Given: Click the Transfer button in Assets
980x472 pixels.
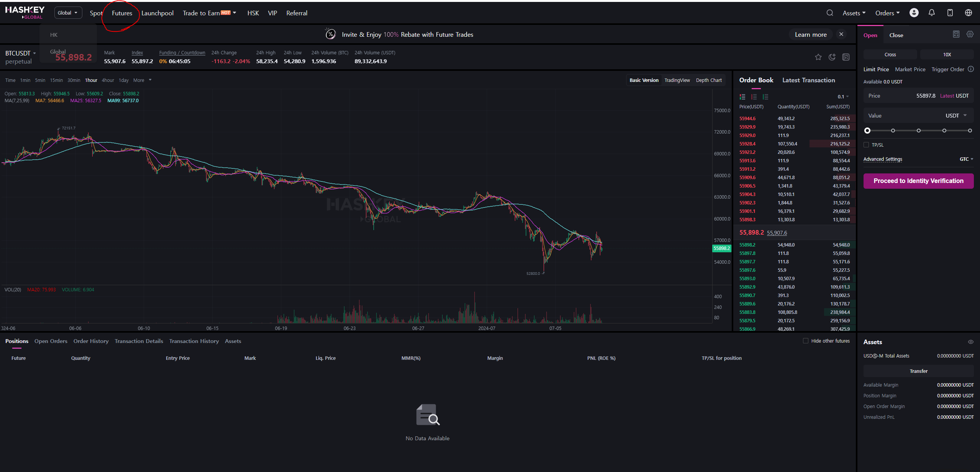Looking at the screenshot, I should point(918,371).
